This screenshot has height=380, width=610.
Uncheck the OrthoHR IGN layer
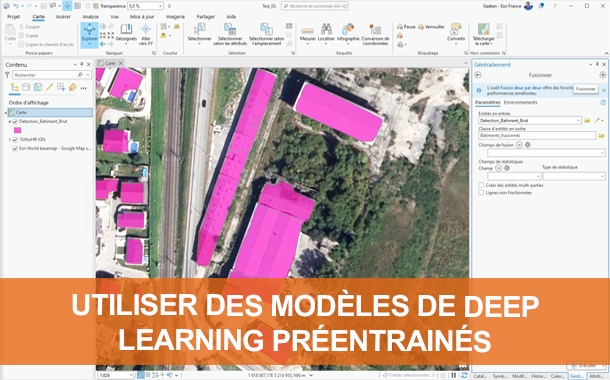[15, 139]
